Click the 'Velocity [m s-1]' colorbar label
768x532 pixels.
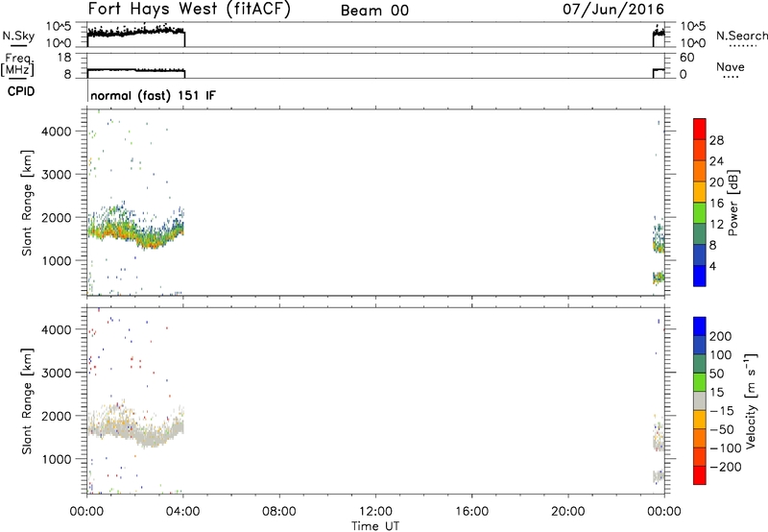(x=751, y=400)
